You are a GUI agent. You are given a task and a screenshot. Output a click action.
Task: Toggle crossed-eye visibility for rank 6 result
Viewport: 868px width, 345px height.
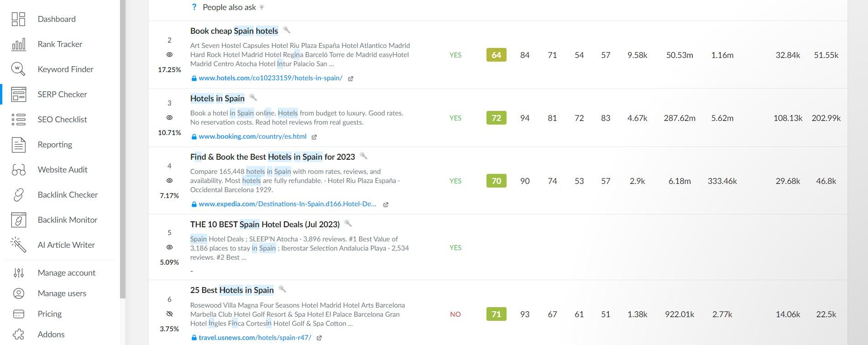click(x=169, y=314)
